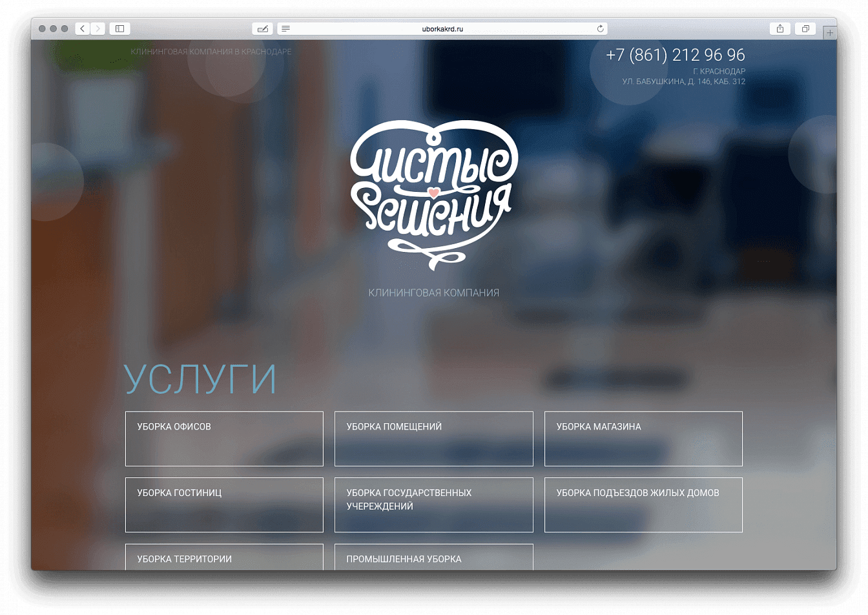Viewport: 868px width, 615px height.
Task: Open Уборка подъездов жилых домов box
Action: click(x=643, y=505)
